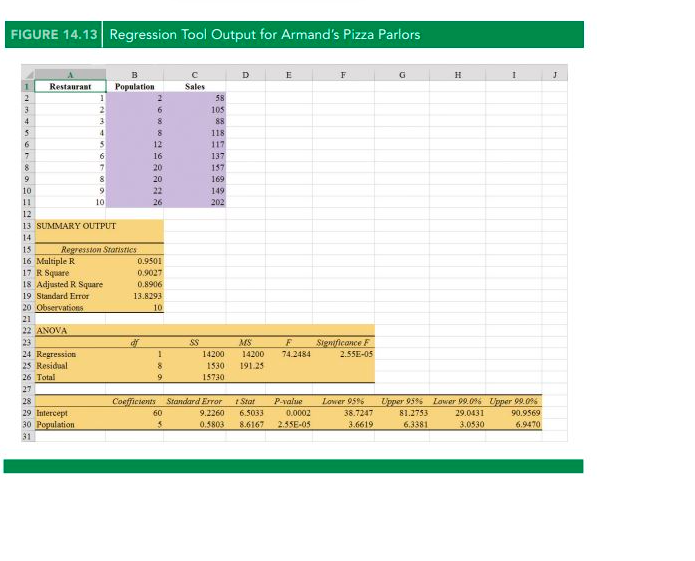Click Adjusted R Square value 0.8906
Viewport: 695px width, 561px height.
click(x=150, y=284)
